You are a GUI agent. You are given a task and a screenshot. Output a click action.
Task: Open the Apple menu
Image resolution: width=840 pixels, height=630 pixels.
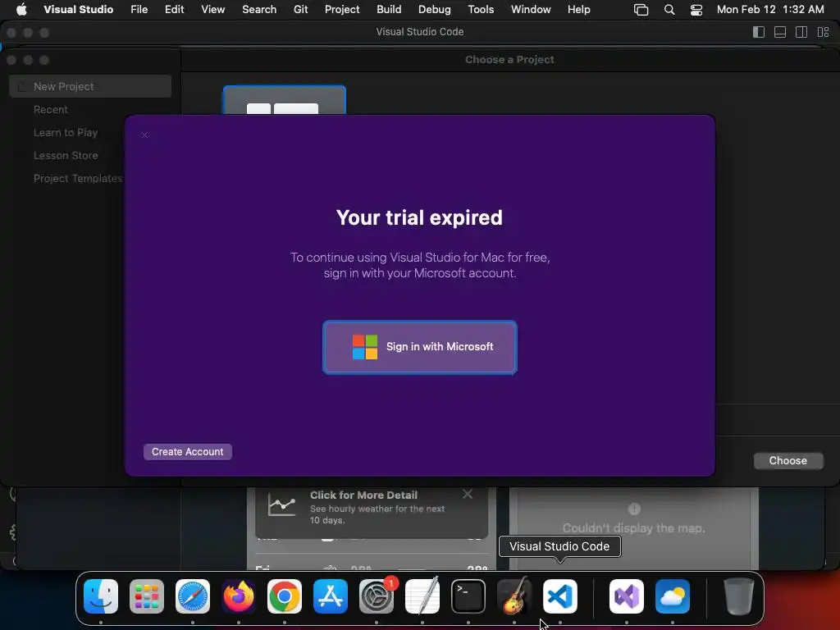(21, 10)
